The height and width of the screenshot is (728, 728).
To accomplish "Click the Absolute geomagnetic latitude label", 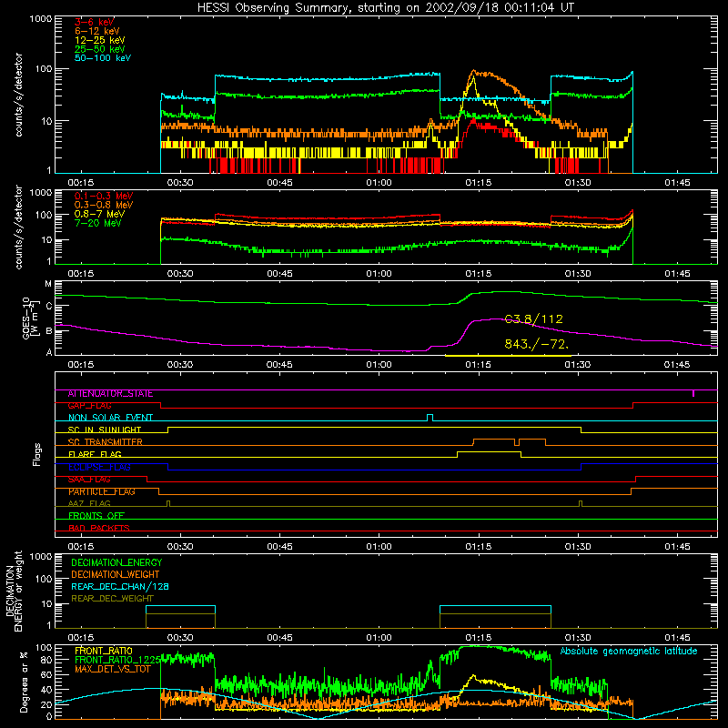I will coord(629,652).
